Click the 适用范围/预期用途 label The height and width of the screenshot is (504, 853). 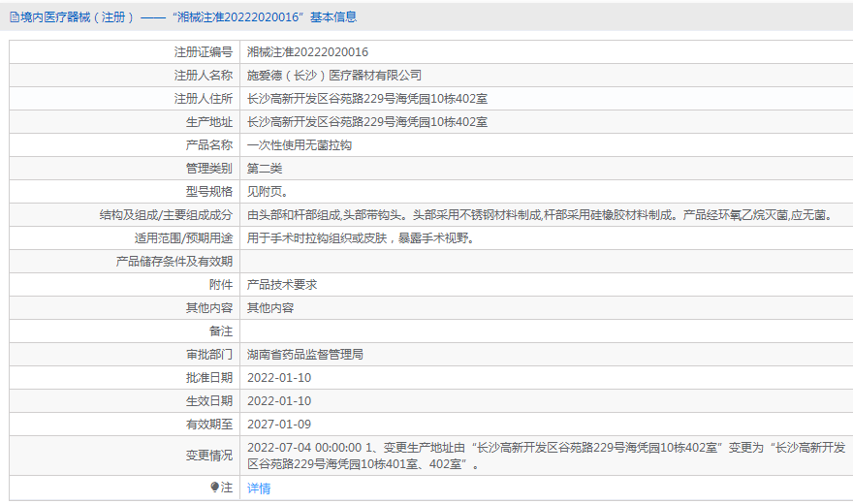tap(184, 238)
